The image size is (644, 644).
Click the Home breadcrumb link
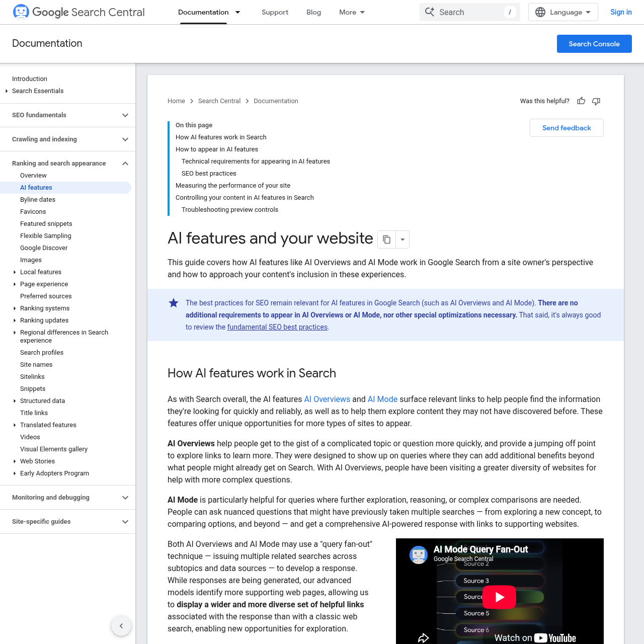[x=176, y=101]
